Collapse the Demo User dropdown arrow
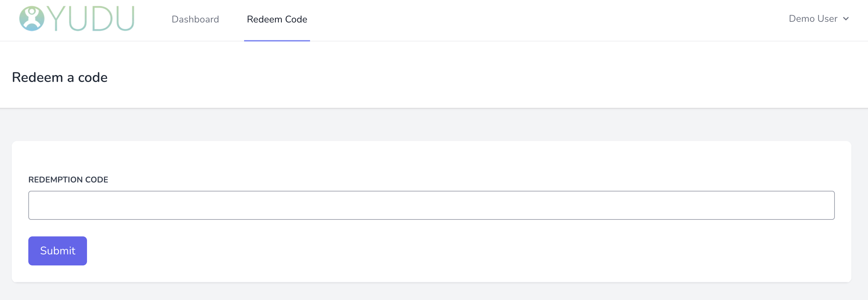This screenshot has height=300, width=868. click(x=846, y=19)
